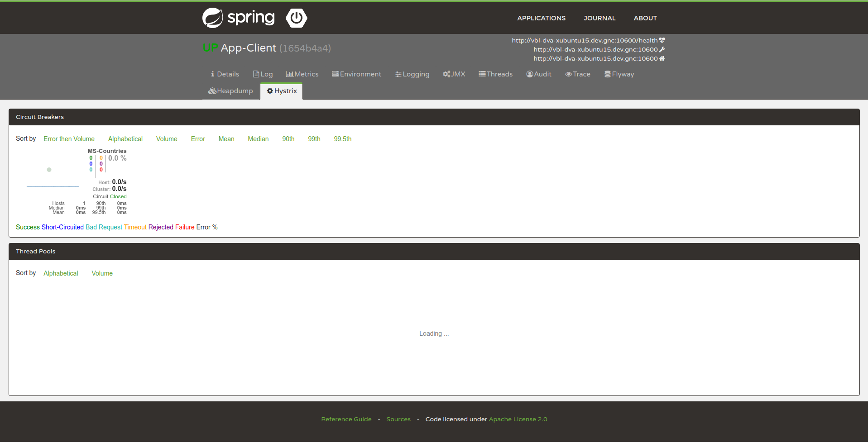Sort thread pools Alphabetical

[x=61, y=273]
